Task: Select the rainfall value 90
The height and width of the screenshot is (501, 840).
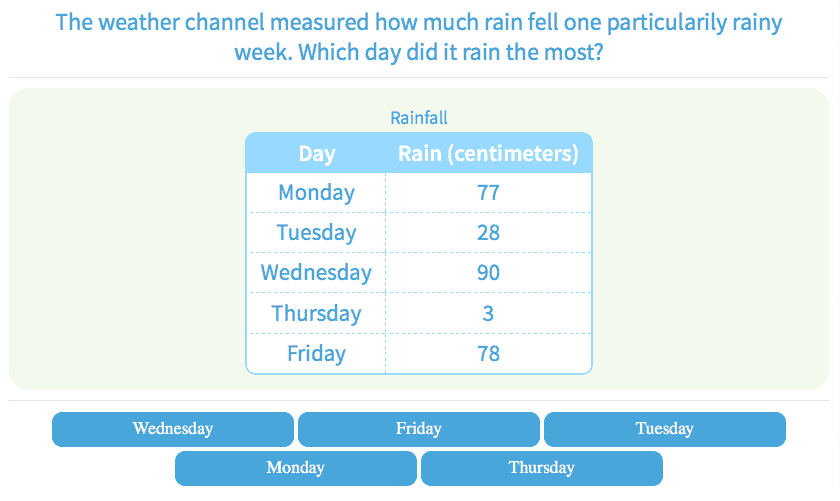Action: (x=488, y=273)
